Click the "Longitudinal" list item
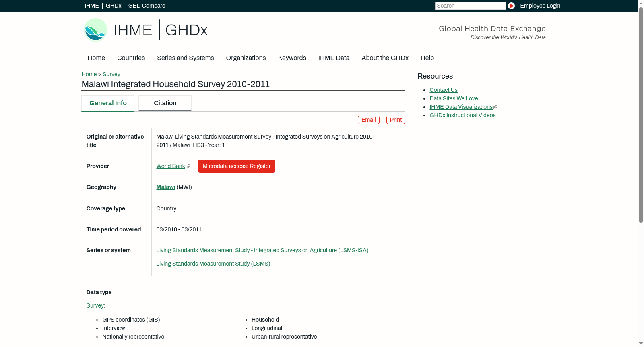The width and height of the screenshot is (644, 347). (x=267, y=328)
